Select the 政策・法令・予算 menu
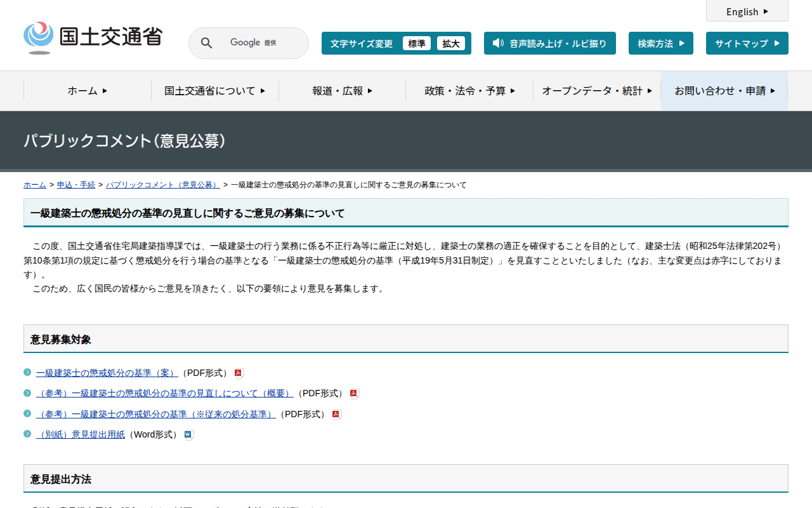Screen dimensions: 812x508 [469, 91]
